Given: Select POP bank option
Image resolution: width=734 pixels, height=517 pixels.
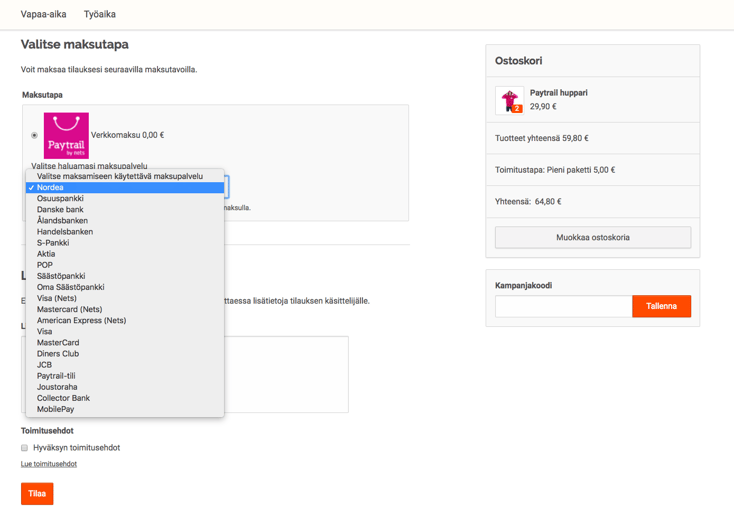Looking at the screenshot, I should (x=125, y=265).
